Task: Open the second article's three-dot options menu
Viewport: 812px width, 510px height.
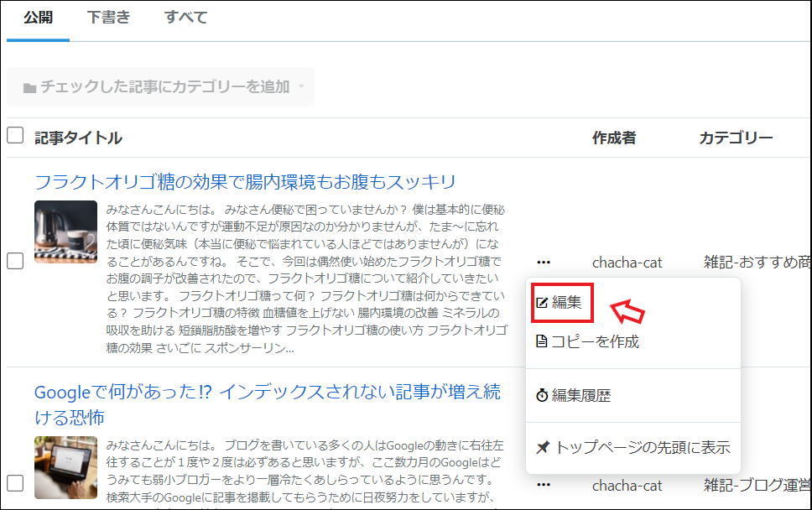Action: coord(544,484)
